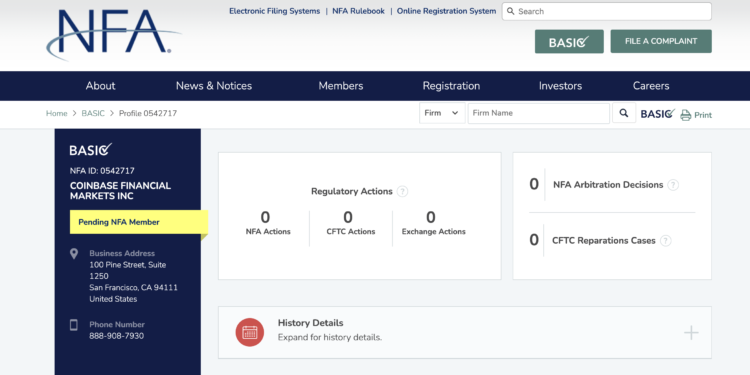Open the Registration menu
The width and height of the screenshot is (750, 375).
[x=451, y=86]
